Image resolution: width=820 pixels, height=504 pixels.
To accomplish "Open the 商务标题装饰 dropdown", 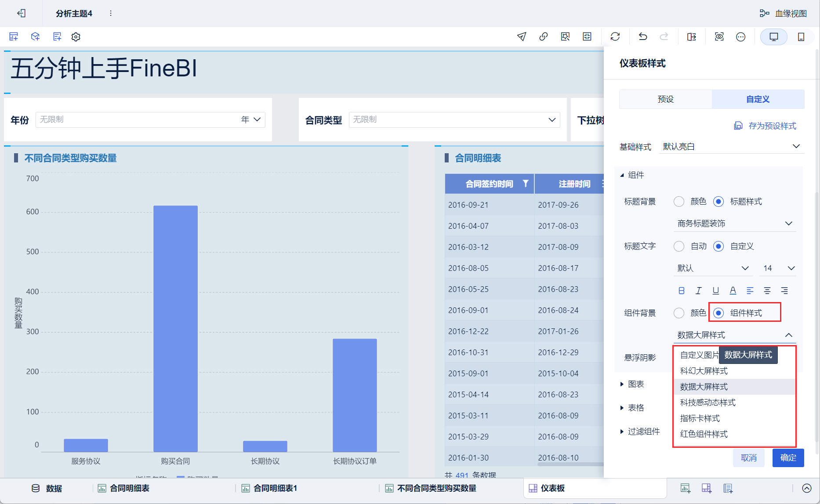I will tap(735, 223).
